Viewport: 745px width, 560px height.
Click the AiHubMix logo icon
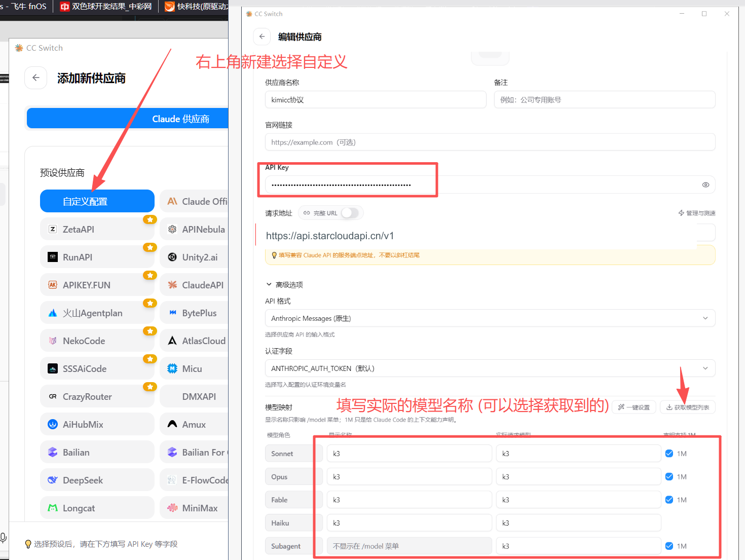tap(53, 425)
